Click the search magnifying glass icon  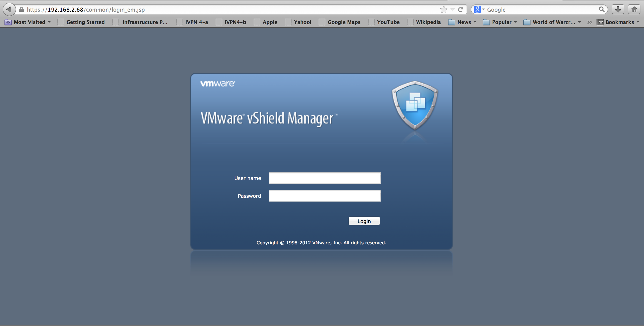pos(601,9)
